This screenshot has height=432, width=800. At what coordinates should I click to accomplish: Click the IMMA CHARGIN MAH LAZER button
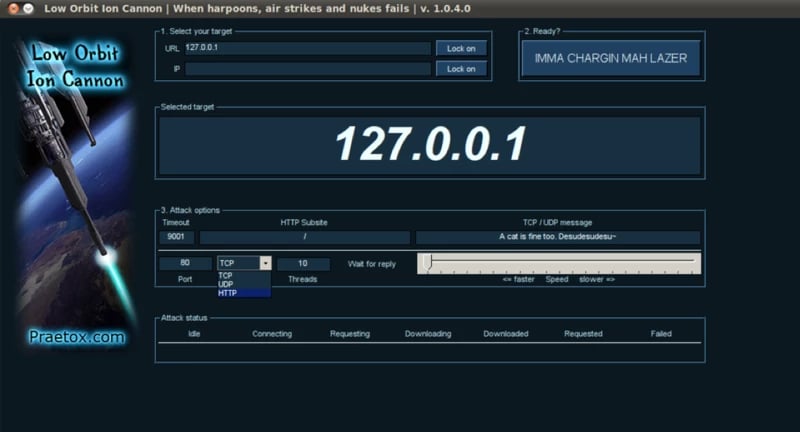[610, 58]
